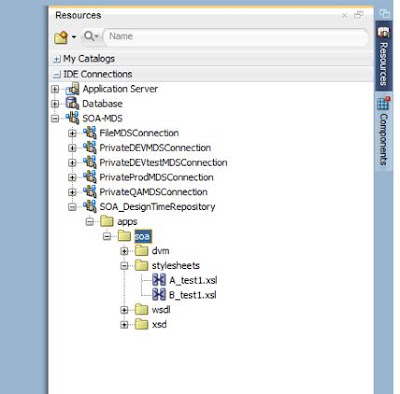Select SOA_DesignTimeRepository text
Viewport: 400px width, 394px height.
click(x=157, y=207)
